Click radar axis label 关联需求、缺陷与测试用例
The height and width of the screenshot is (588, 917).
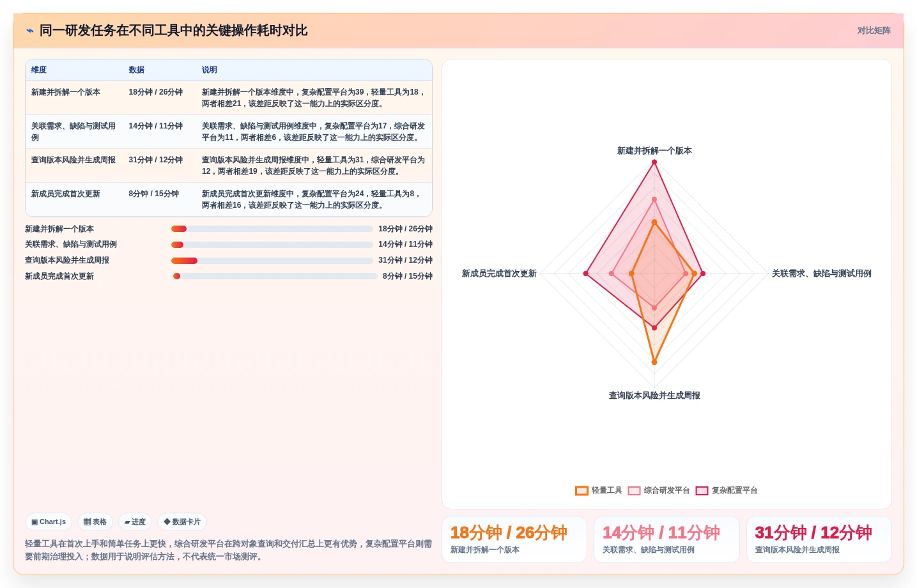(822, 274)
